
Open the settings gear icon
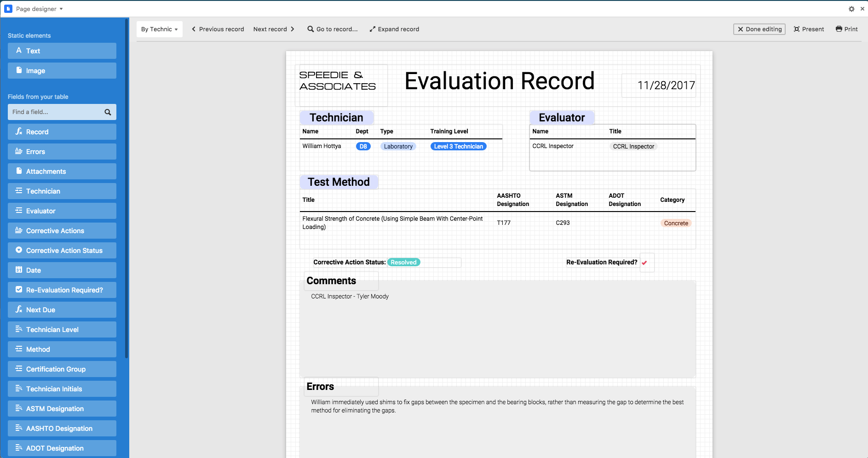851,9
